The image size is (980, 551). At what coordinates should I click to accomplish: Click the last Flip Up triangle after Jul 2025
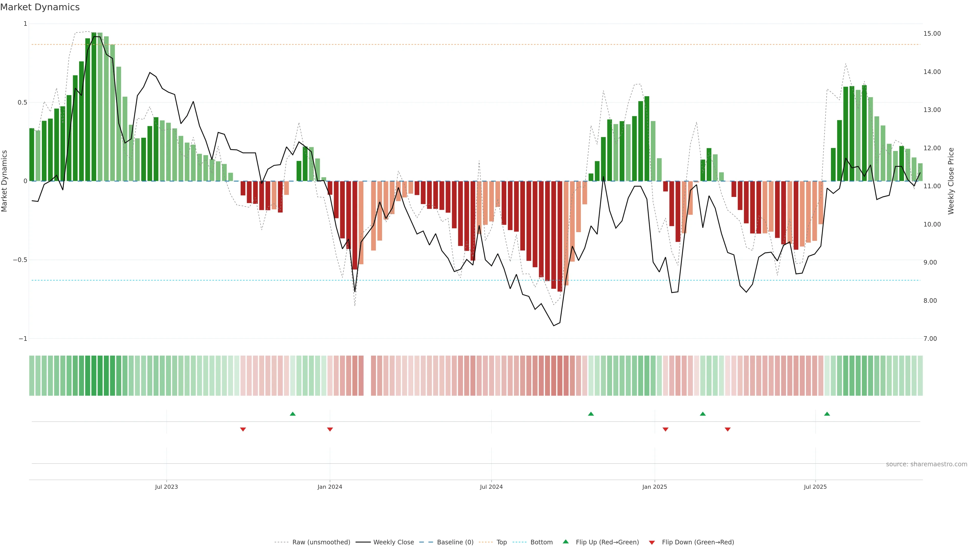tap(827, 414)
